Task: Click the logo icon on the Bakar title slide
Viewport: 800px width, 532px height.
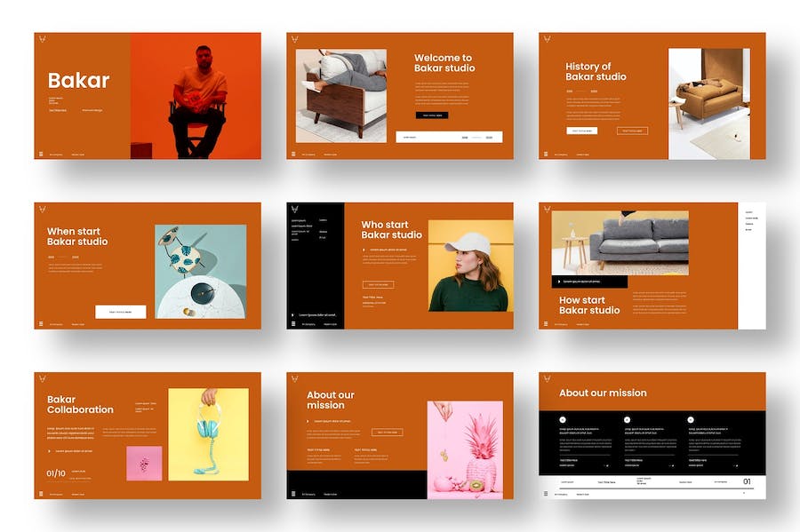Action: (x=41, y=39)
